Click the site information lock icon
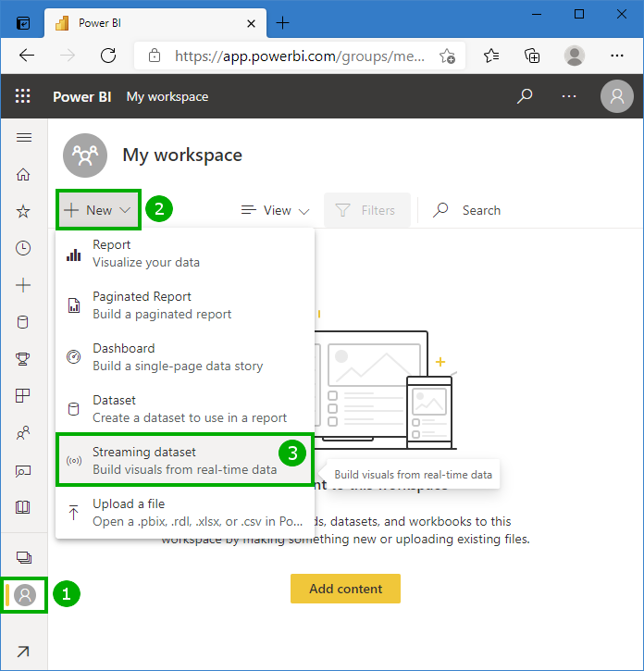This screenshot has width=644, height=671. (155, 56)
